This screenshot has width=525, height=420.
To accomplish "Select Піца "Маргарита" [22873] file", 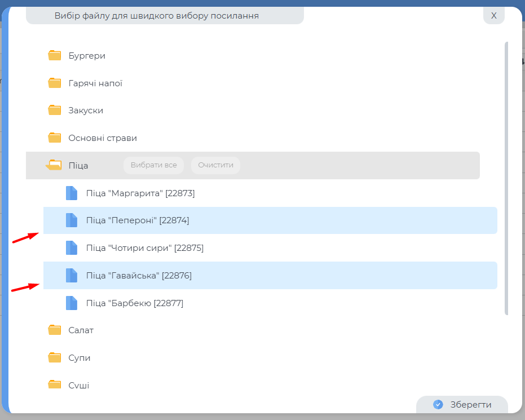I will coord(140,193).
